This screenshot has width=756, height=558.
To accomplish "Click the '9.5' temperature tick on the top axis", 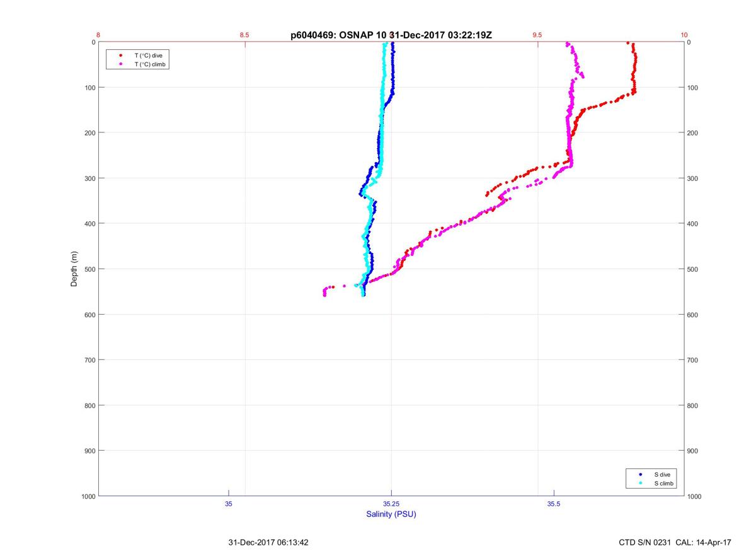I will pyautogui.click(x=537, y=35).
